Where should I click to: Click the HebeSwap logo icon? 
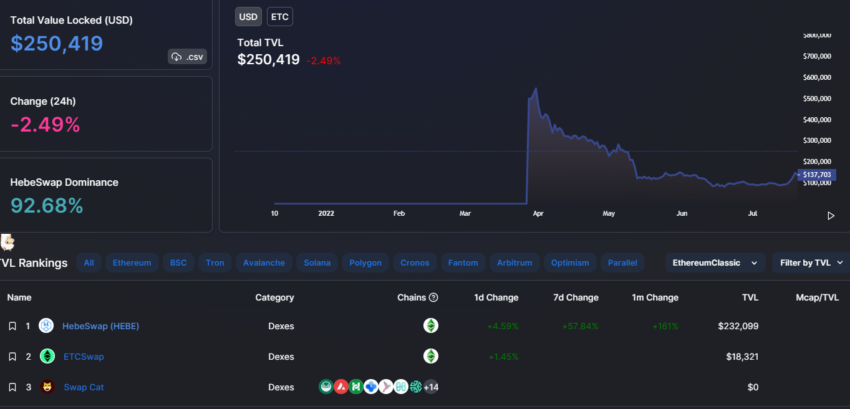coord(47,326)
